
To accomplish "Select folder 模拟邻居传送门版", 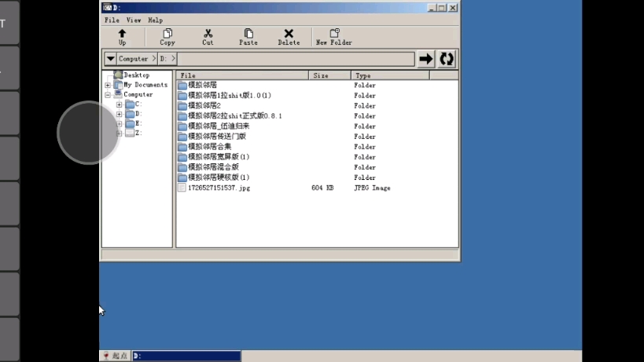I will 217,136.
